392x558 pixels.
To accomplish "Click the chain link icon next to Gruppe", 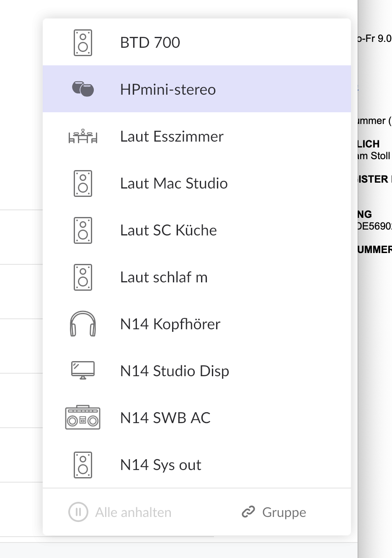I will pyautogui.click(x=248, y=512).
